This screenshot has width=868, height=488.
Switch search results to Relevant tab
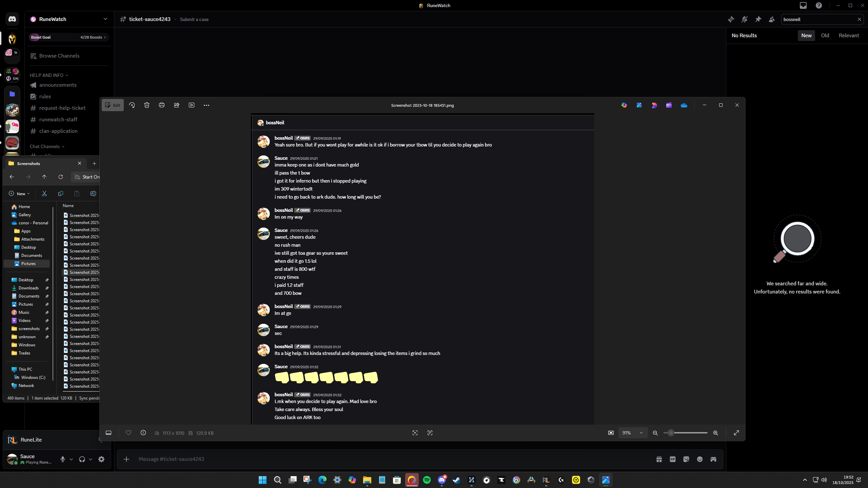pyautogui.click(x=849, y=36)
